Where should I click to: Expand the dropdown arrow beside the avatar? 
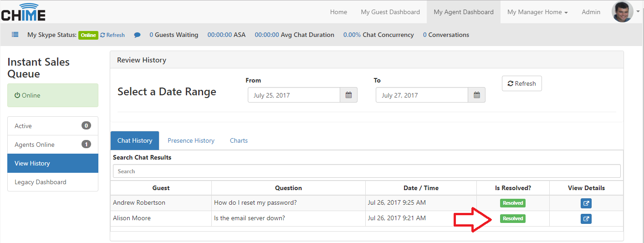639,12
